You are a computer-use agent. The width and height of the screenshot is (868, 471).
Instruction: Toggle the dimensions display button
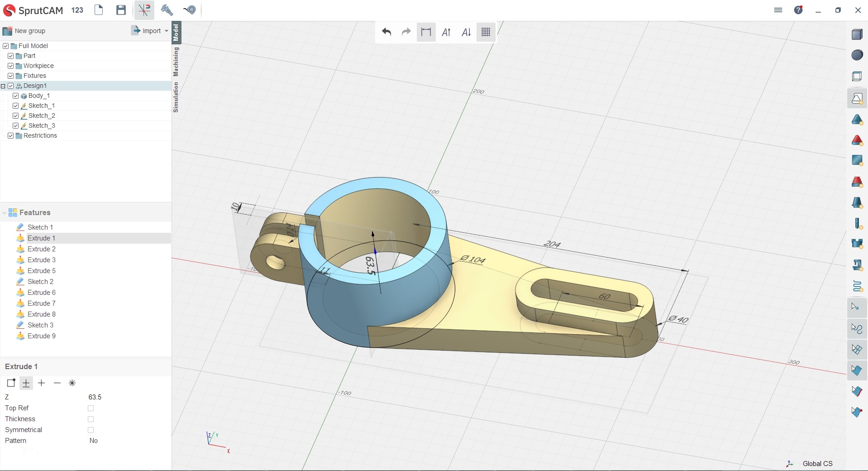426,32
